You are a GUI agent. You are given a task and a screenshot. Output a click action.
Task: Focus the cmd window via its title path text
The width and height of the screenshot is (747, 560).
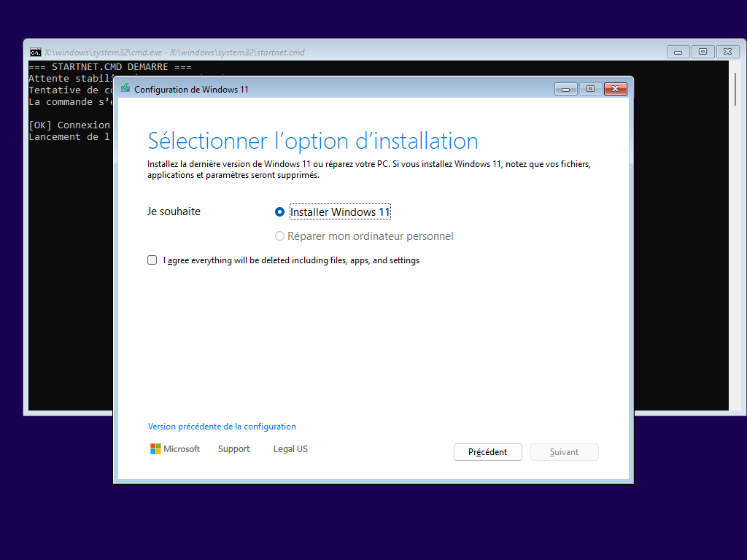[174, 52]
